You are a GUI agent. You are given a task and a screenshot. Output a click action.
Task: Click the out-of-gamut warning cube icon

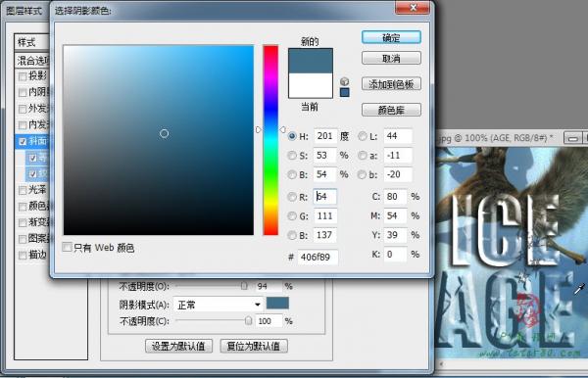[x=344, y=81]
